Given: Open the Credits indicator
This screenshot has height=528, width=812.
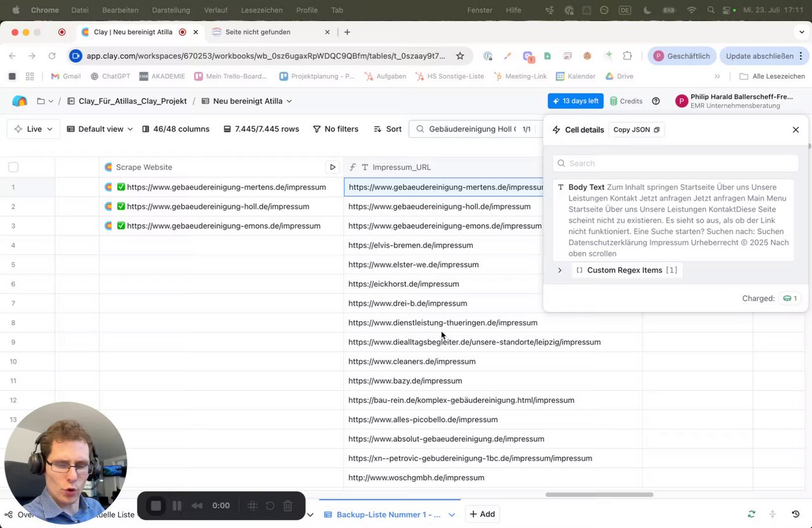Looking at the screenshot, I should point(626,101).
